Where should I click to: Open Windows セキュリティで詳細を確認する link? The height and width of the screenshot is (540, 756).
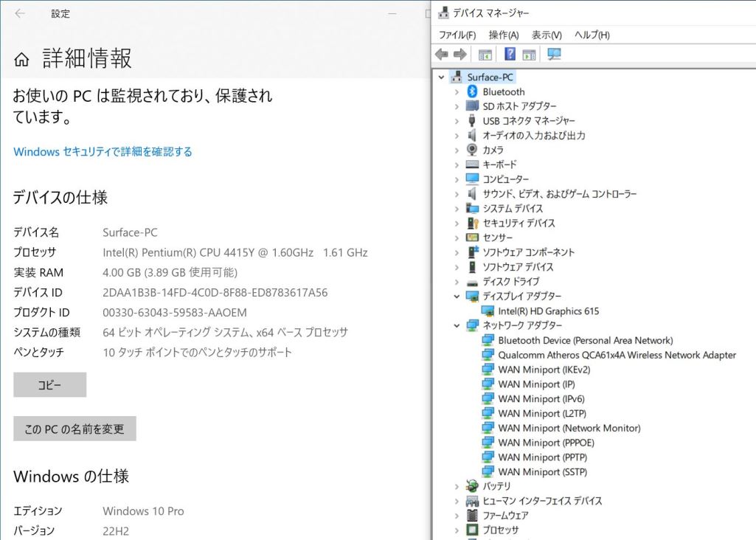pyautogui.click(x=103, y=151)
